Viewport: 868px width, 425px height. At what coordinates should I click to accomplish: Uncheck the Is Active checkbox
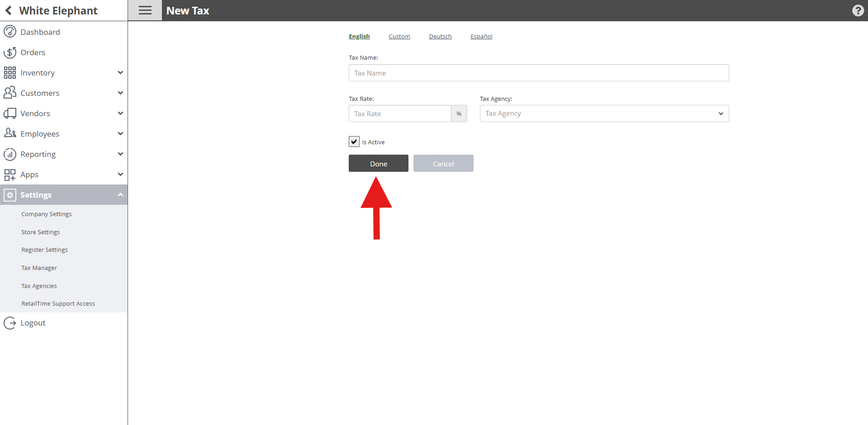coord(354,142)
